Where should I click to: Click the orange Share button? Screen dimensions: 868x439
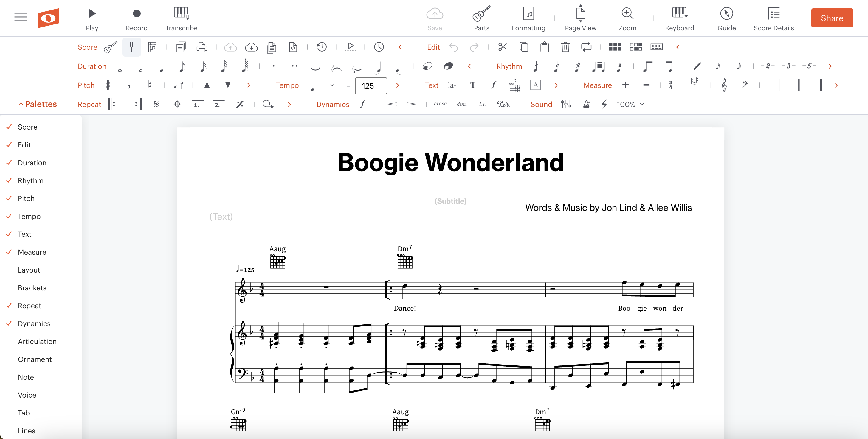[x=832, y=18]
